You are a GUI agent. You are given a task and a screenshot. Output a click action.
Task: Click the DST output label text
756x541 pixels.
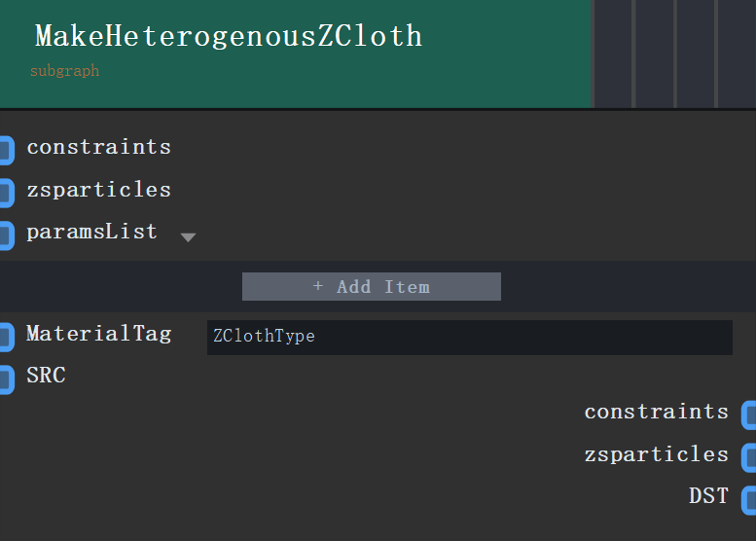click(708, 496)
